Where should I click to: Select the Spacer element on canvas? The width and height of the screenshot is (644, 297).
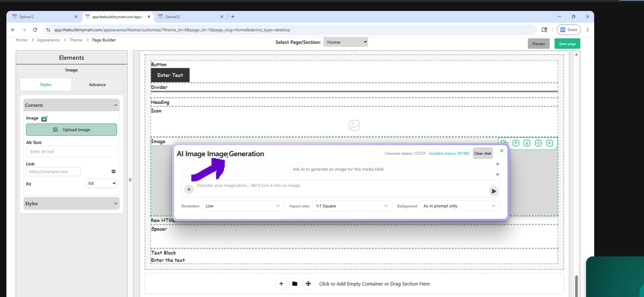354,236
